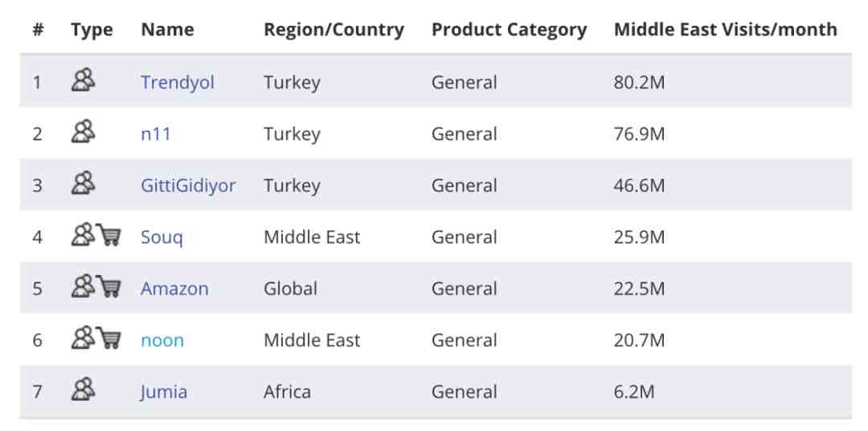The width and height of the screenshot is (868, 431).
Task: Open the Souq link
Action: [x=162, y=237]
